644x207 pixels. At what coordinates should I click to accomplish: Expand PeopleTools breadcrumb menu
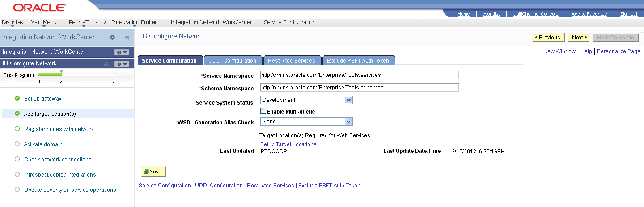83,22
